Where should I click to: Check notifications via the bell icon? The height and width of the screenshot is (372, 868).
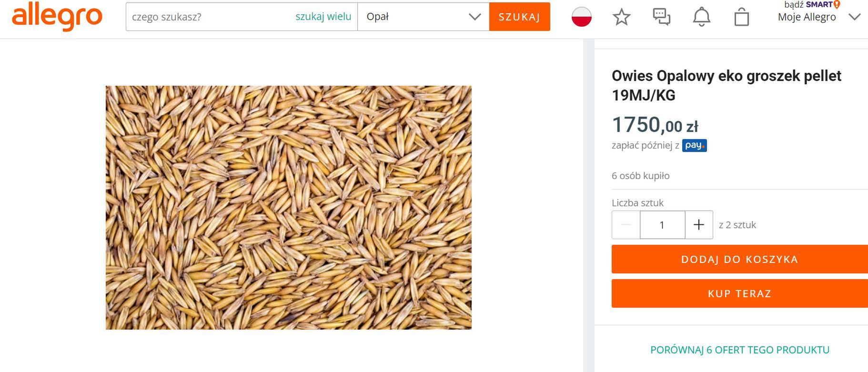click(701, 17)
